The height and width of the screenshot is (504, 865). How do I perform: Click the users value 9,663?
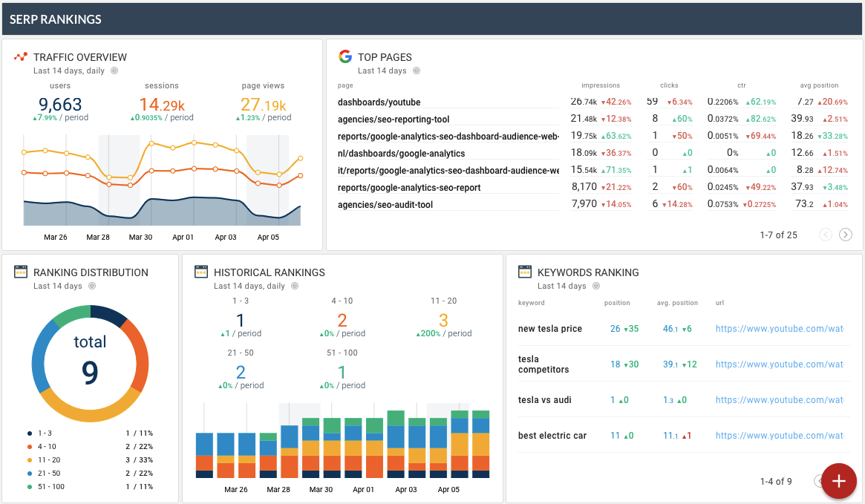tap(60, 104)
